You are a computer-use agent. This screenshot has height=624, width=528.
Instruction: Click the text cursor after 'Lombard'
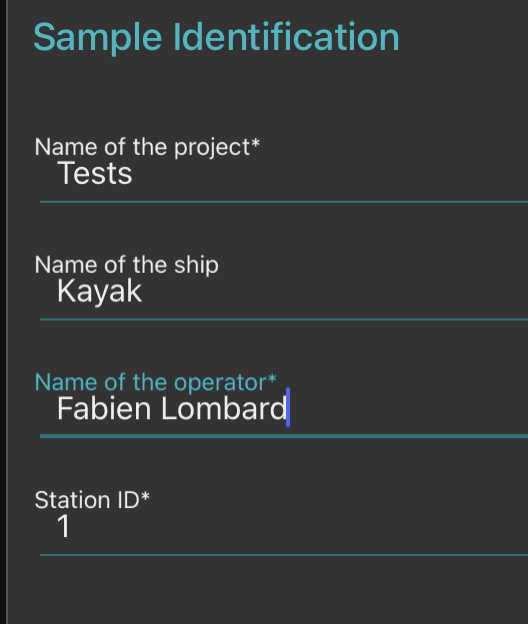288,407
